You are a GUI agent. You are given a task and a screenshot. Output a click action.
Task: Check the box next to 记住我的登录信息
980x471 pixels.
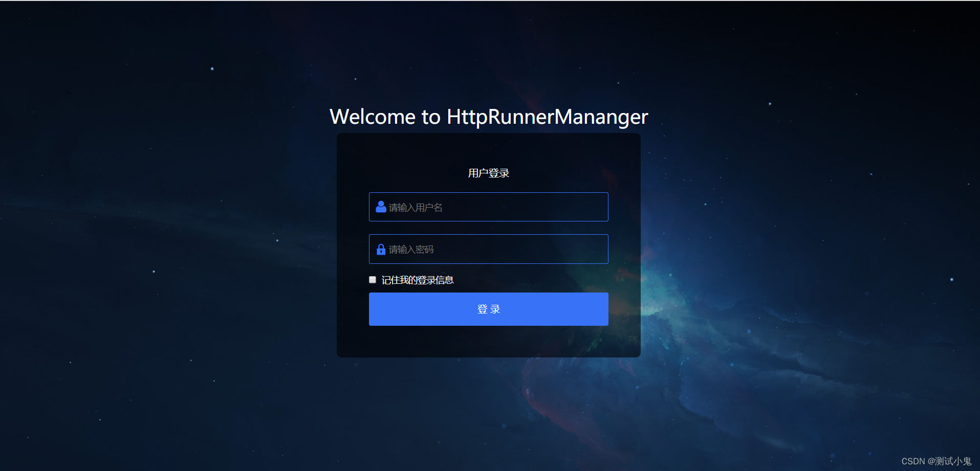click(373, 279)
